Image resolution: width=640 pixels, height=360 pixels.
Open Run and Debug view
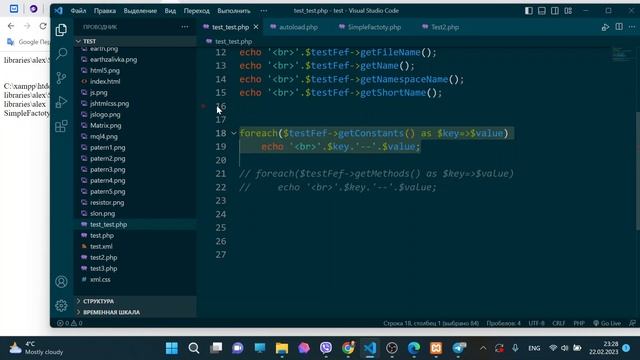[61, 102]
